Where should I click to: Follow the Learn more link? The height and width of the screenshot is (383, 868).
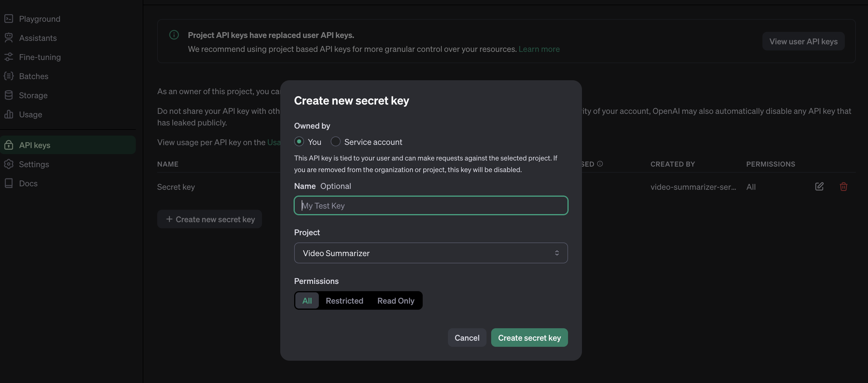pyautogui.click(x=539, y=49)
